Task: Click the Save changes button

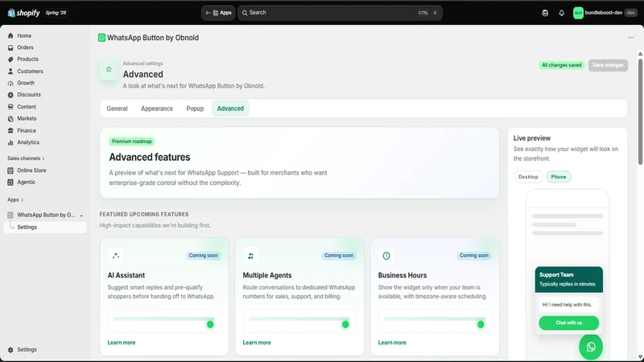Action: coord(608,65)
